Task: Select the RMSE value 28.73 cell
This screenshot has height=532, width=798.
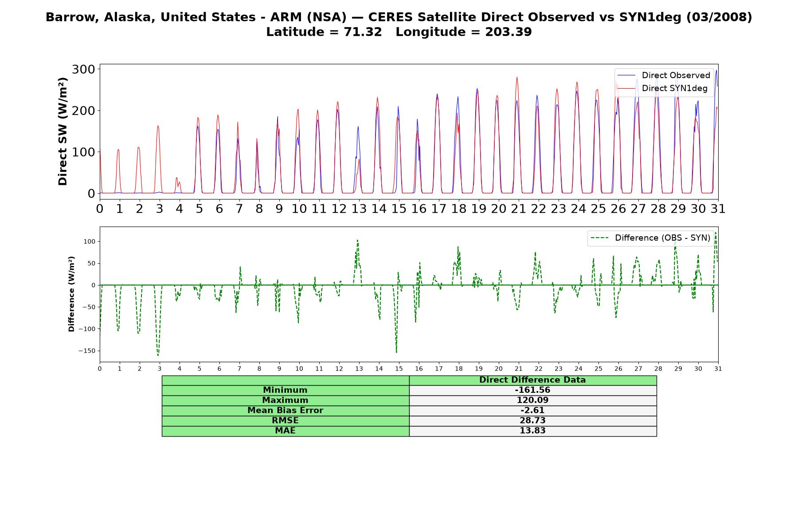Action: coord(533,421)
